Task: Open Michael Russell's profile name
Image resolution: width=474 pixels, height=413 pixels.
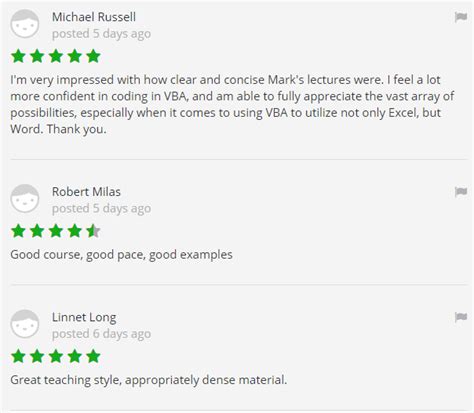Action: pyautogui.click(x=94, y=17)
